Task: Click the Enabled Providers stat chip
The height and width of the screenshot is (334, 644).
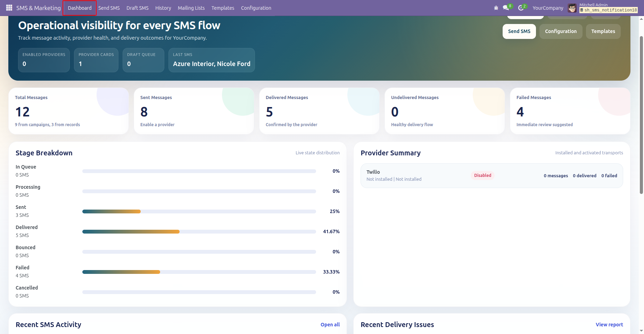Action: [44, 60]
